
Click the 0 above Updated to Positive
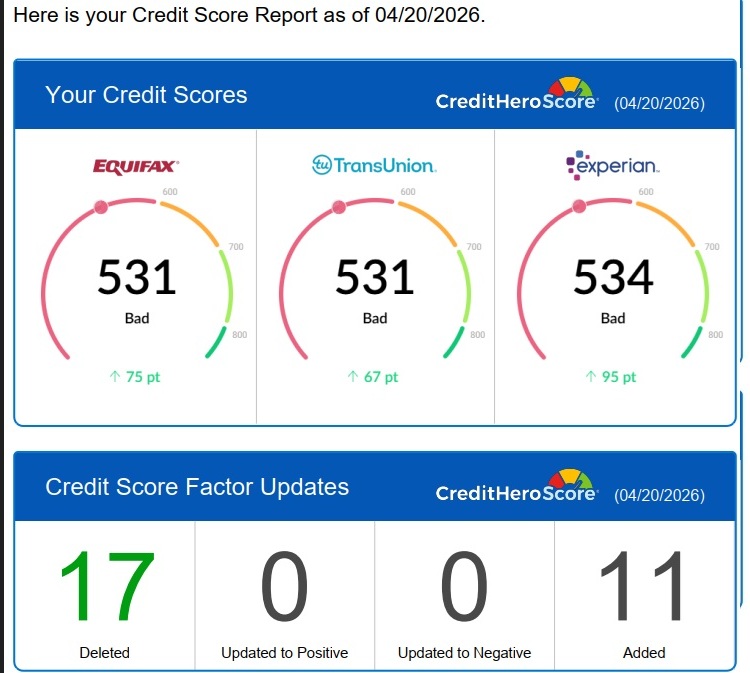285,586
